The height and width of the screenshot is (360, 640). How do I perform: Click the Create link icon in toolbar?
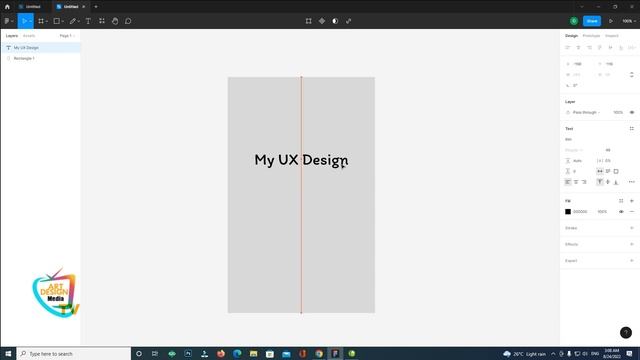pos(349,21)
